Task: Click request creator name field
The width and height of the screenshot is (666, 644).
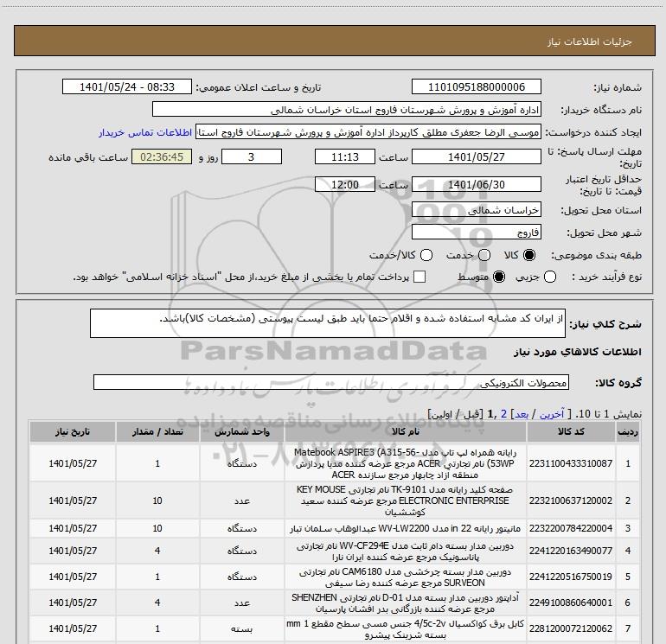Action: point(368,132)
